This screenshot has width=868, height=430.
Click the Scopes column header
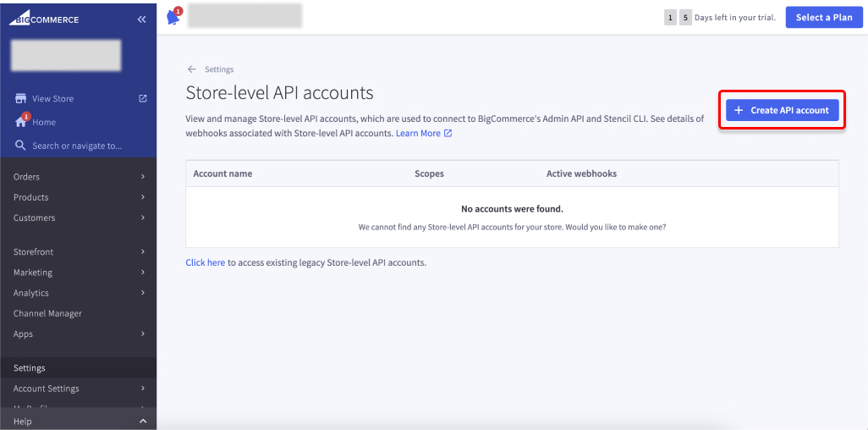click(x=429, y=174)
